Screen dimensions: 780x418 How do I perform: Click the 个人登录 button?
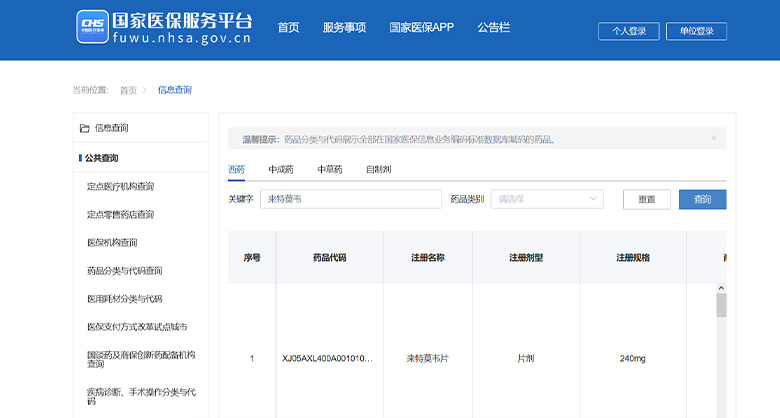tap(628, 31)
